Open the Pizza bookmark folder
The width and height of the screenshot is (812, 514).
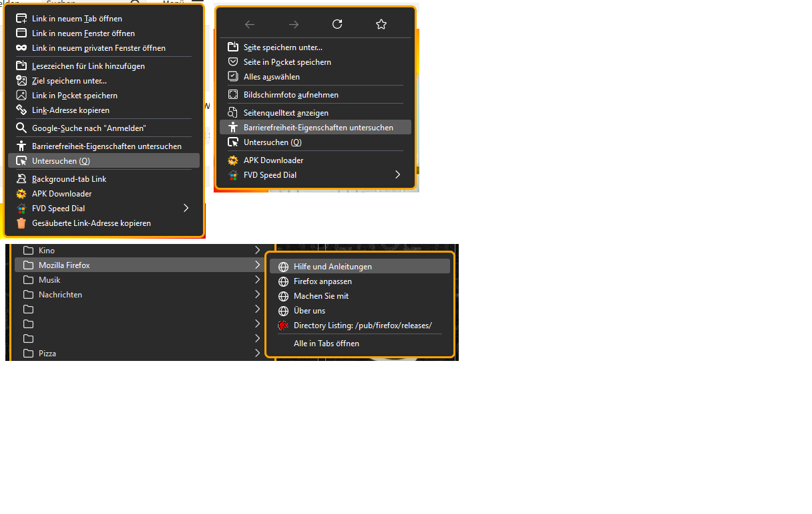point(140,354)
